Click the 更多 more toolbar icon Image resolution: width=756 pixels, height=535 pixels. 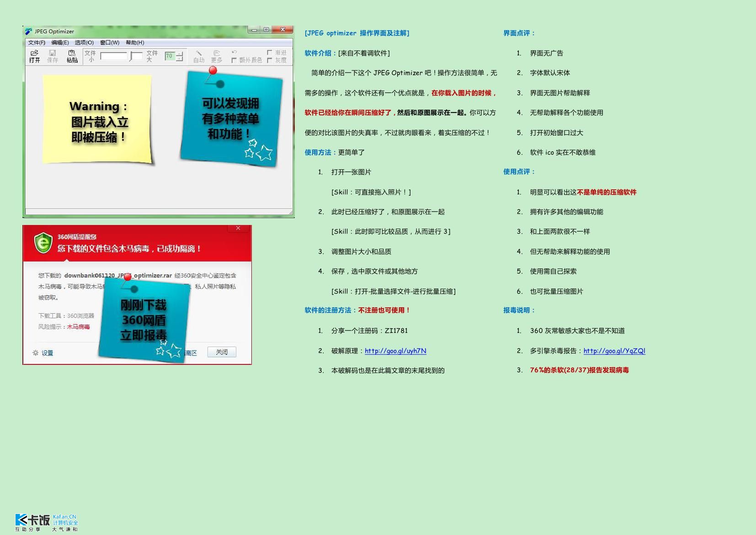217,56
